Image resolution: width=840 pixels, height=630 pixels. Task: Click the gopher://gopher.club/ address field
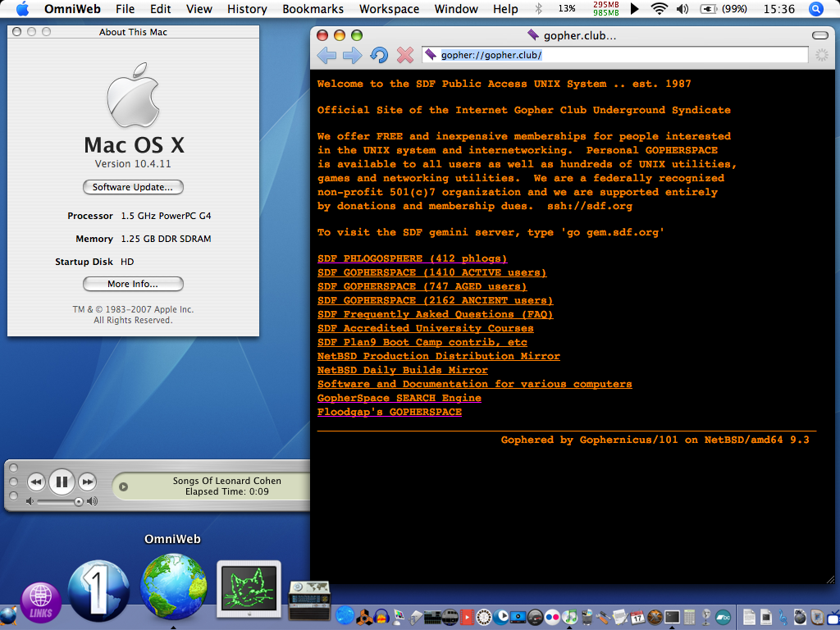(x=615, y=55)
